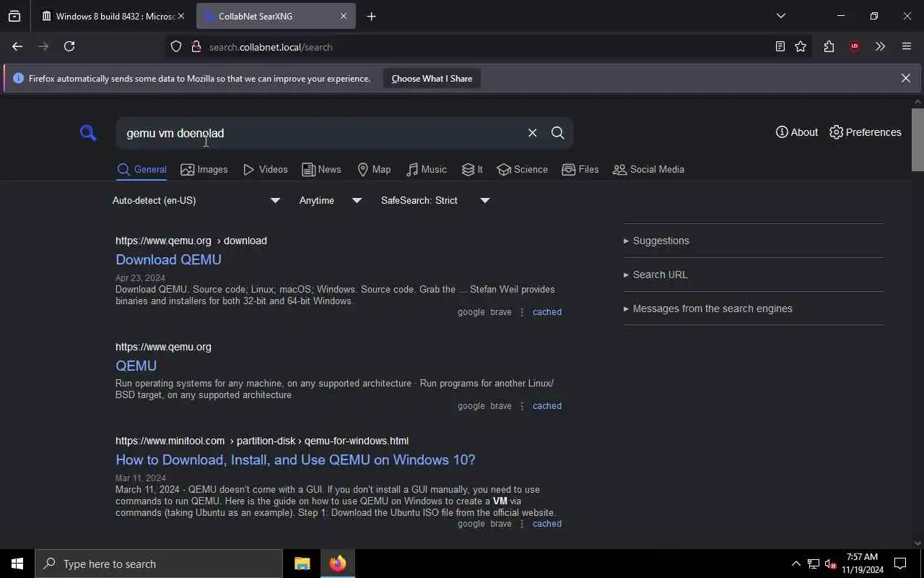This screenshot has height=578, width=924.
Task: Open How to Download QEMU on Windows result
Action: [x=295, y=460]
